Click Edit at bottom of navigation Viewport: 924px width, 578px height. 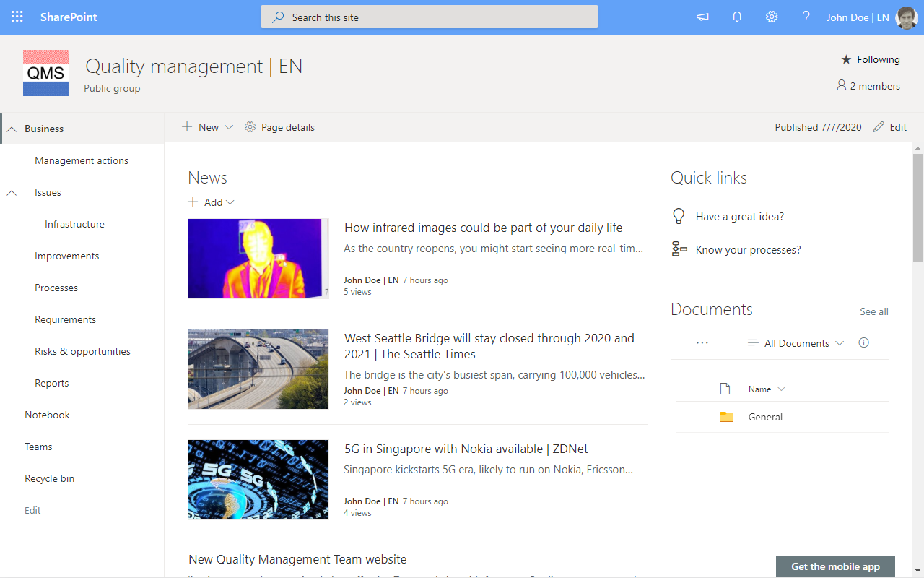[x=32, y=510]
